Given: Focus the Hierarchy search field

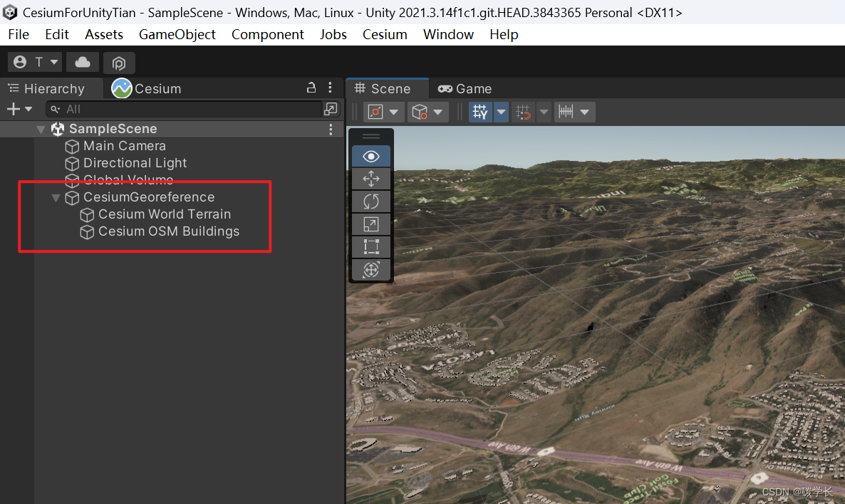Looking at the screenshot, I should [x=185, y=110].
